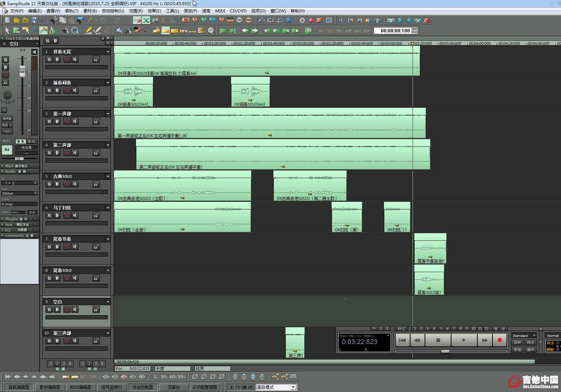Open the 文件(F) menu
This screenshot has height=392, width=561.
tap(17, 11)
